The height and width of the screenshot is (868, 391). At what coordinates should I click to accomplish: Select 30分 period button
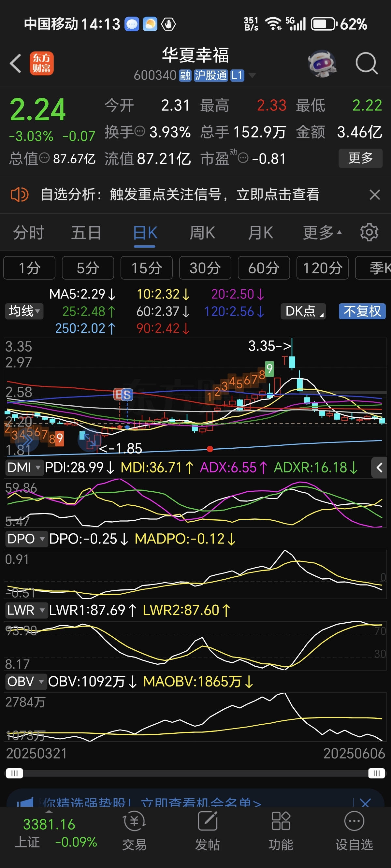205,268
